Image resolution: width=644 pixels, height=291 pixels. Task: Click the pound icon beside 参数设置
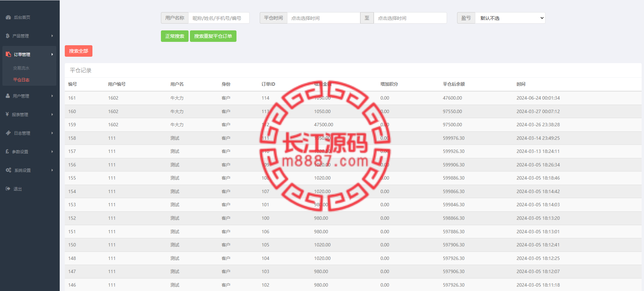7,152
